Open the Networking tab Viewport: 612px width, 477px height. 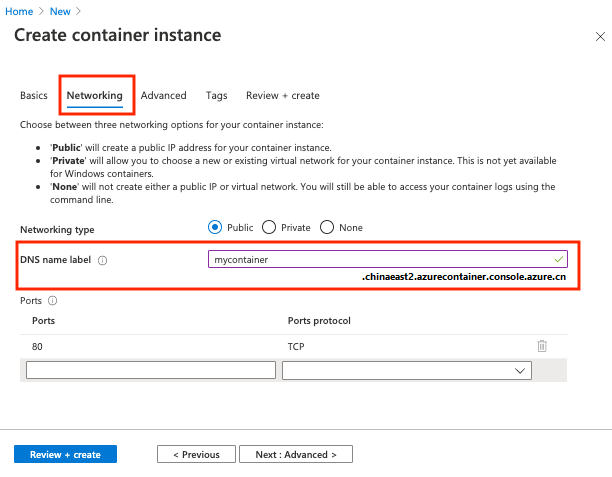pos(95,96)
